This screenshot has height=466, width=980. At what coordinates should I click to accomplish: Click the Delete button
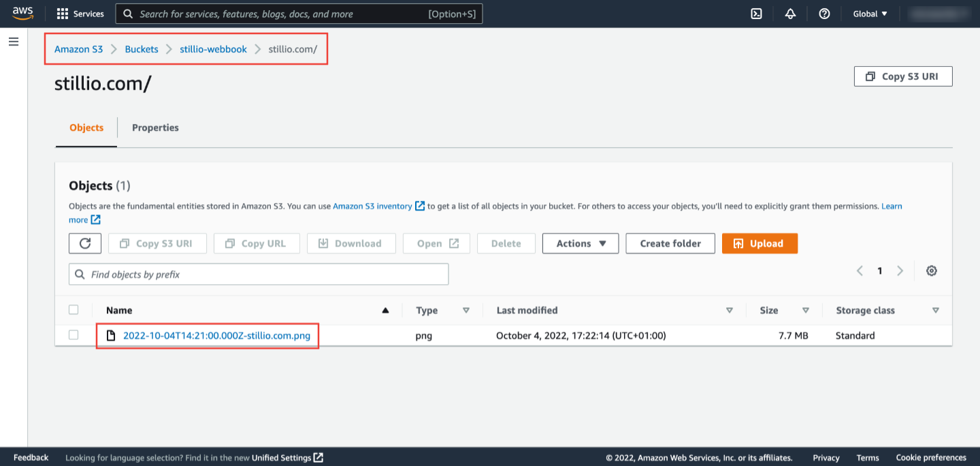click(506, 243)
